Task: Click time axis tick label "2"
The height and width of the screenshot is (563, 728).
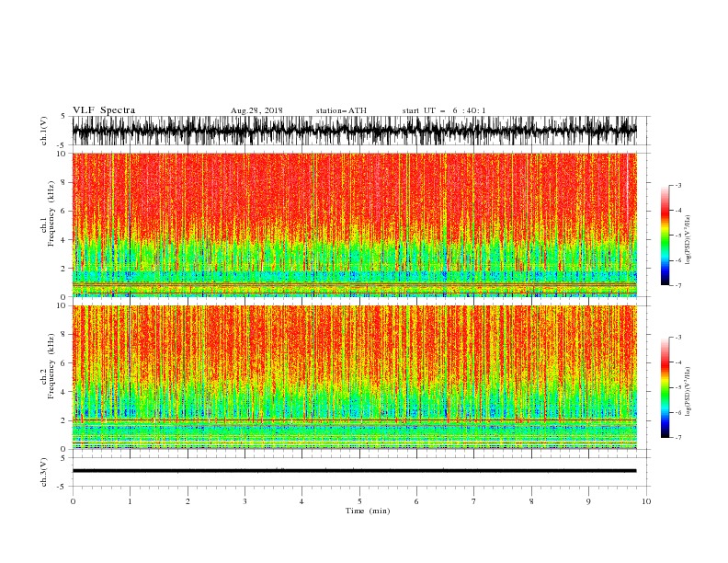Action: [188, 501]
